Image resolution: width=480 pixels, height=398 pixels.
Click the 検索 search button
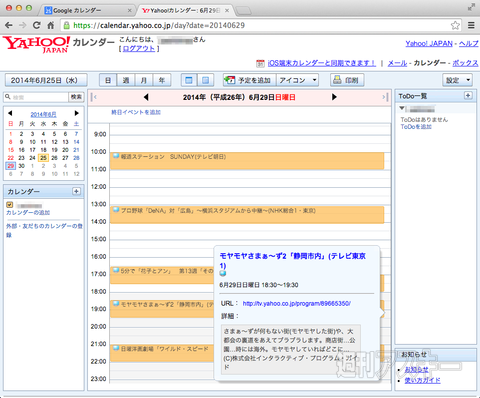tap(76, 97)
